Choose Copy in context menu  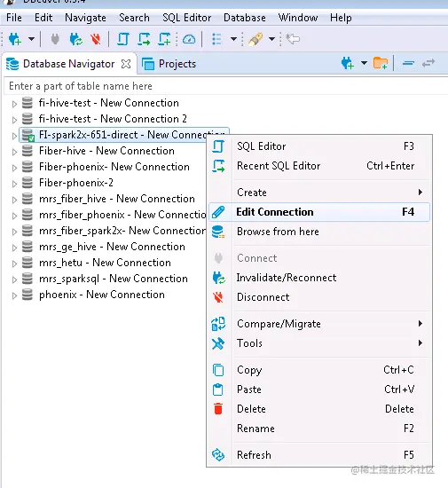319,370
